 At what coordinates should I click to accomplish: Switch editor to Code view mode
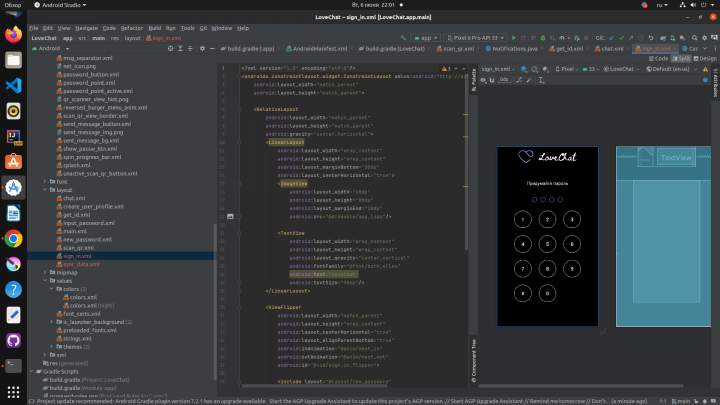pos(658,58)
